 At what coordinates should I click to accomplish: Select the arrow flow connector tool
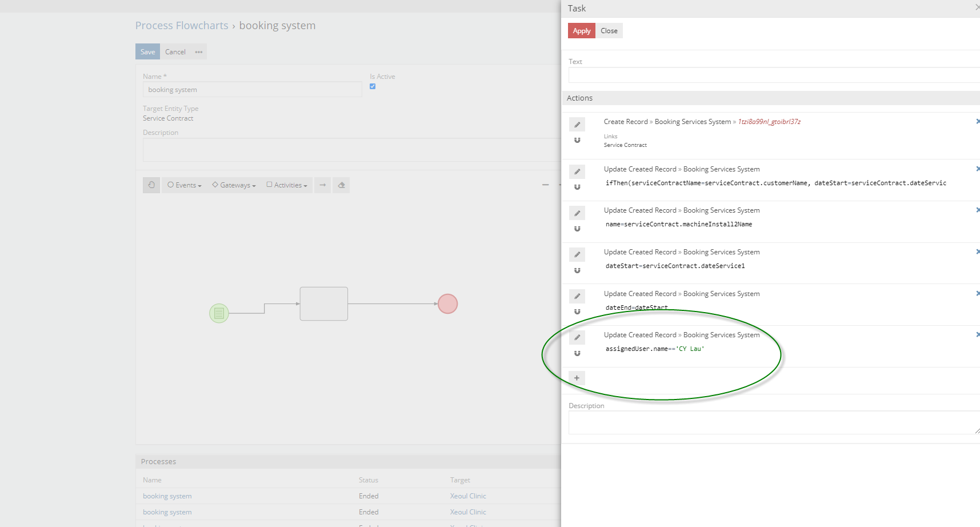click(322, 185)
